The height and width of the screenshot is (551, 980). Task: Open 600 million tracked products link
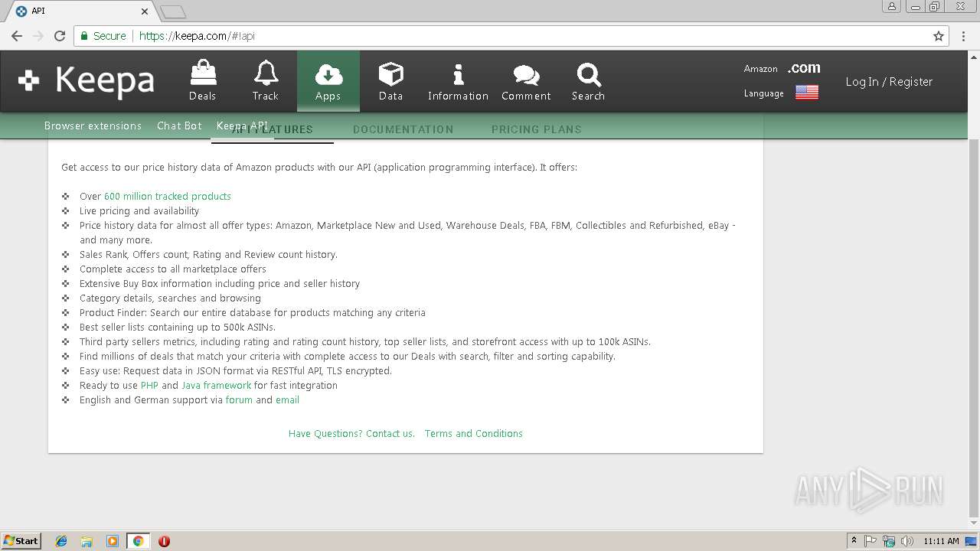click(x=168, y=196)
